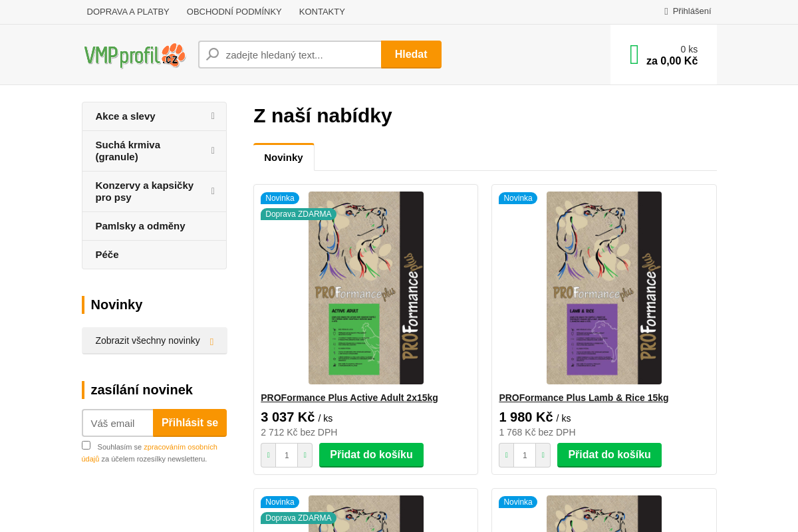The height and width of the screenshot is (532, 798).
Task: Click the VMP profil paw logo
Action: (134, 55)
